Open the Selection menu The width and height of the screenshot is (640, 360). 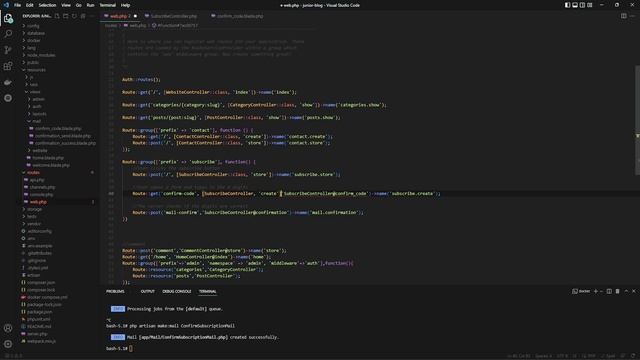[x=47, y=5]
